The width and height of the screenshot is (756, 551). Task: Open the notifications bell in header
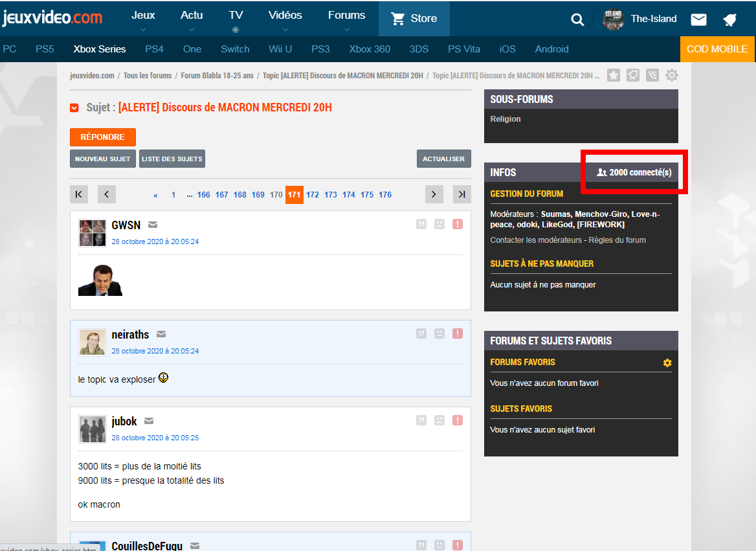point(729,19)
